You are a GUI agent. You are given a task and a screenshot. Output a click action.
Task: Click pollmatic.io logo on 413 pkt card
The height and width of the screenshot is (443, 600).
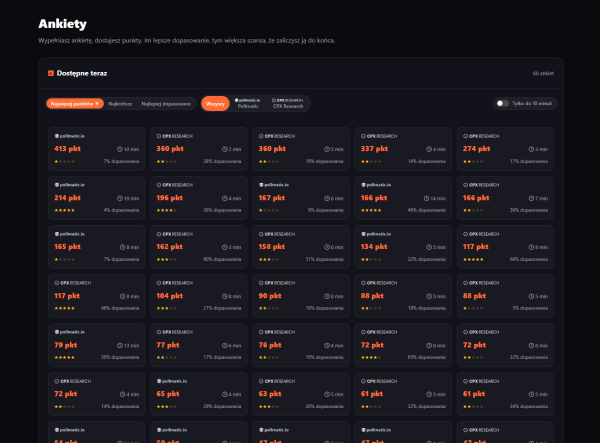pos(70,136)
